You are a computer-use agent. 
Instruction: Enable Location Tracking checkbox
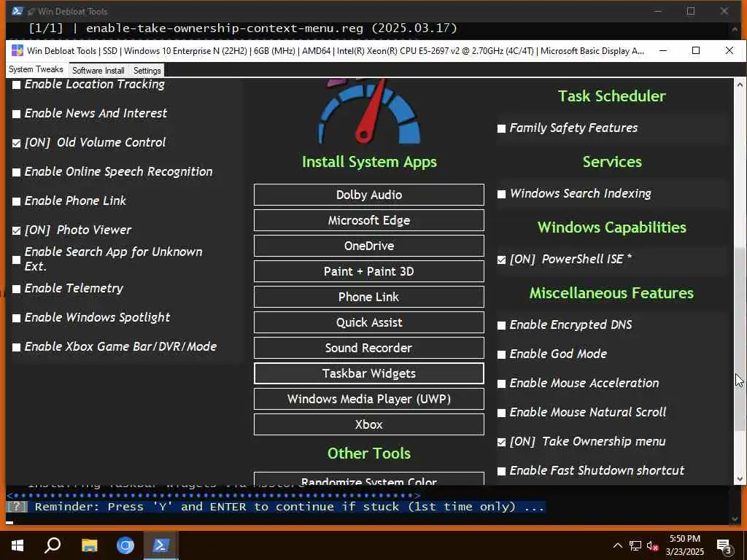17,85
